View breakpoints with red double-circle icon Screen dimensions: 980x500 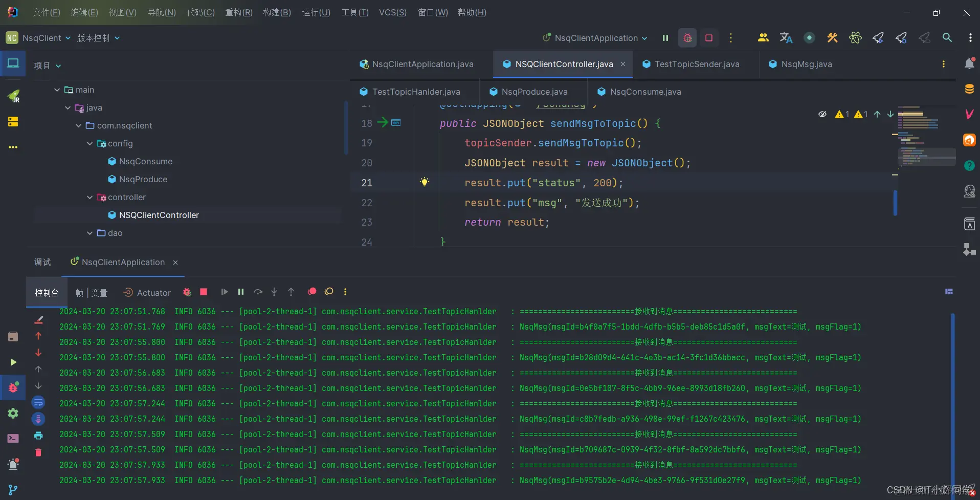312,291
